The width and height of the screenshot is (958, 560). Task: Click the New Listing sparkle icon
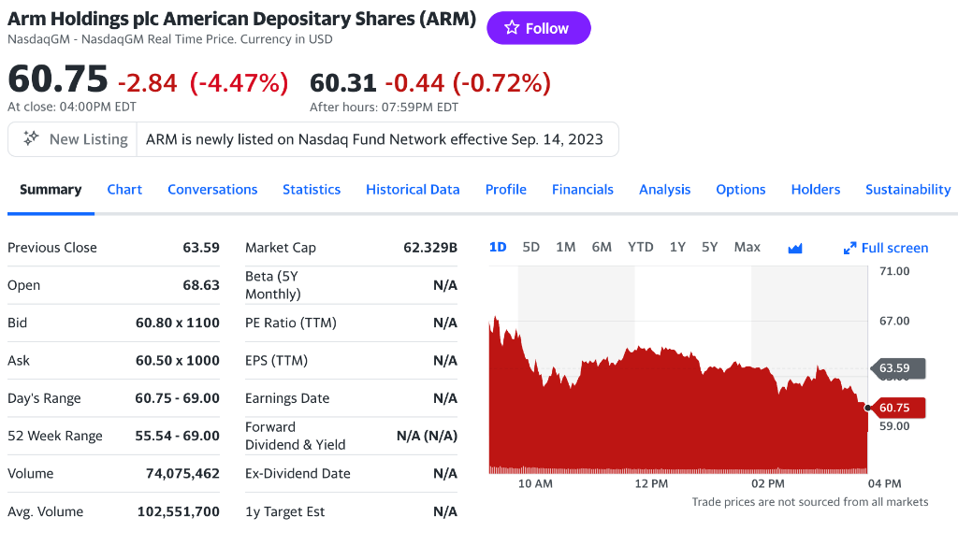(31, 138)
